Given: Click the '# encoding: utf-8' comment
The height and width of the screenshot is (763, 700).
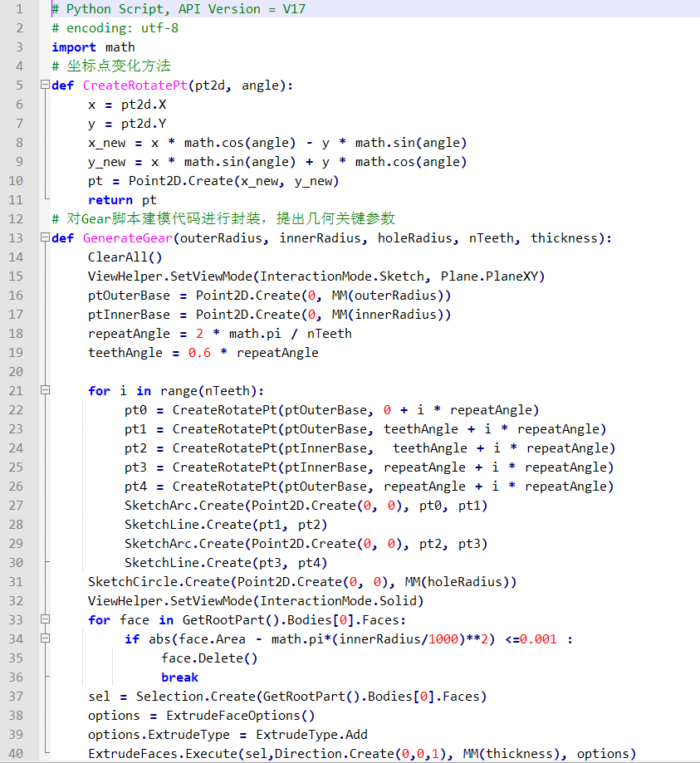Looking at the screenshot, I should (x=115, y=28).
